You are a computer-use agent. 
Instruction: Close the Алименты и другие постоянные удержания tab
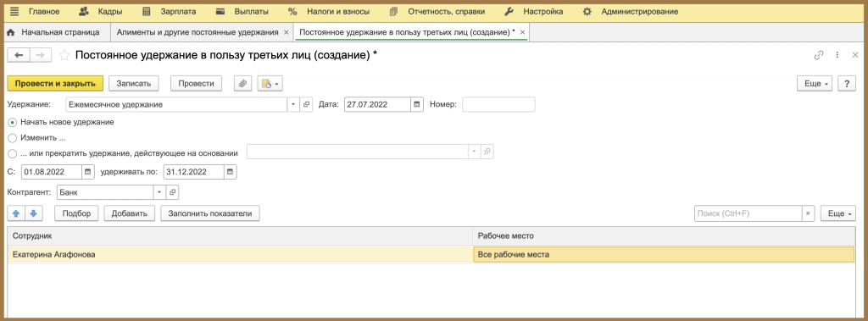pyautogui.click(x=286, y=33)
